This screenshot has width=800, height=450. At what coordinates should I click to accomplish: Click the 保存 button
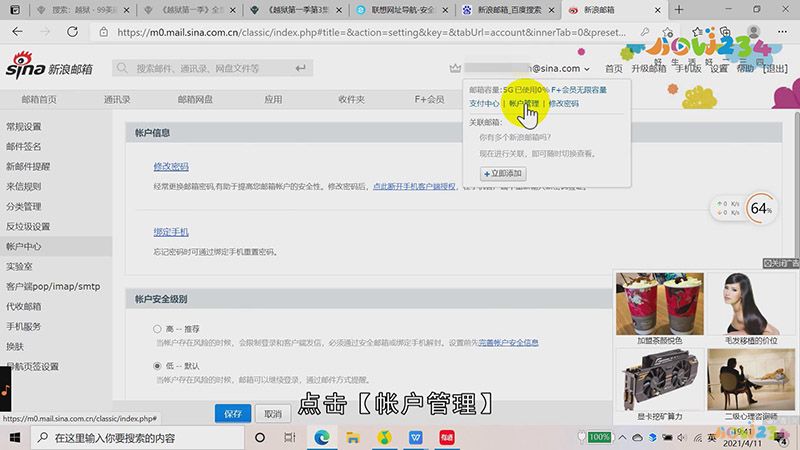click(x=233, y=413)
